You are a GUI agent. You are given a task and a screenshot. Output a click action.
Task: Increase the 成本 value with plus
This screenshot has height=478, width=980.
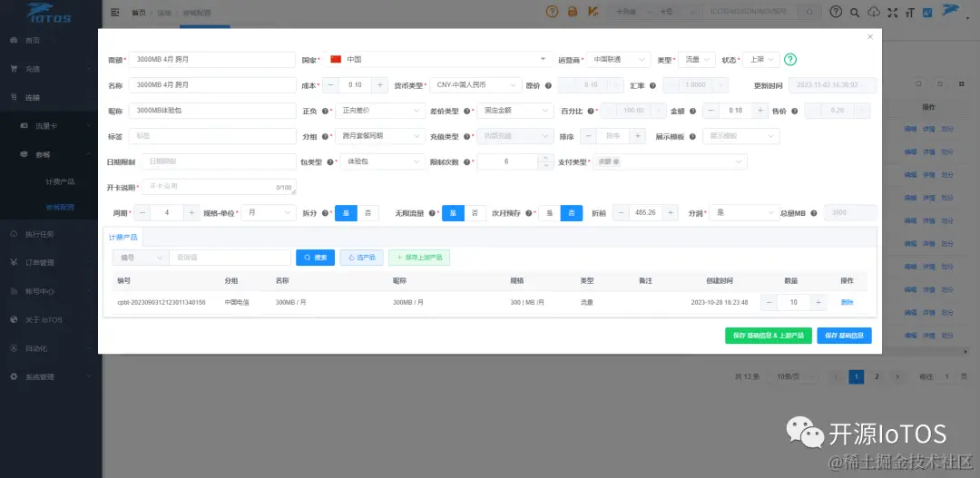(380, 85)
